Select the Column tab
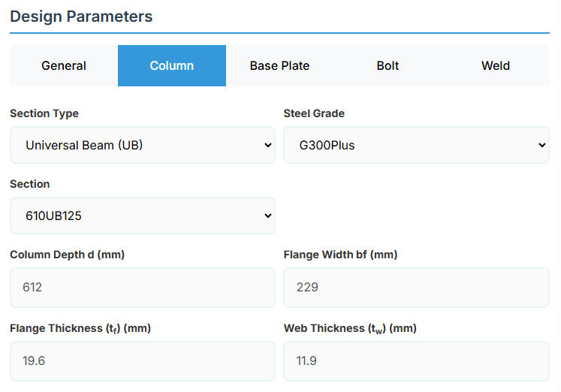561x392 pixels. [172, 66]
